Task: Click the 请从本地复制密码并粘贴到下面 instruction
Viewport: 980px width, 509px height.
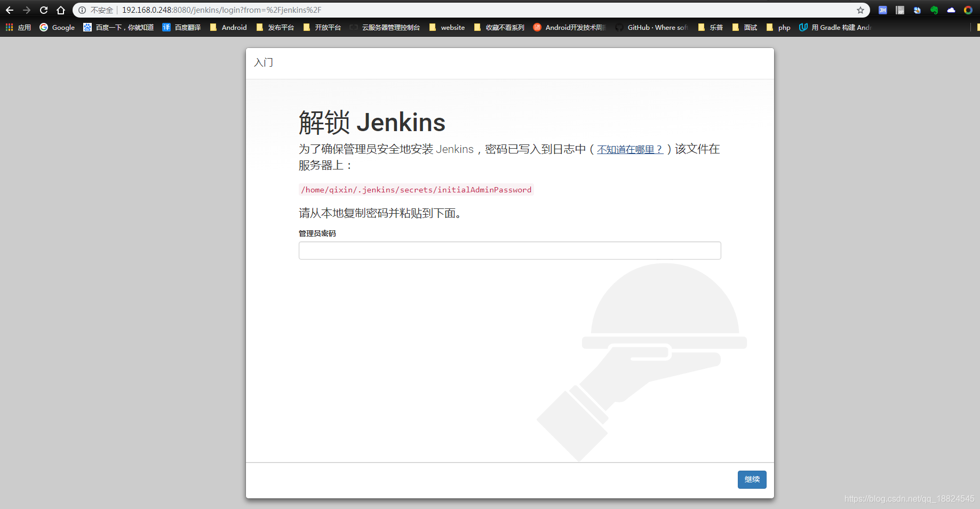Action: [x=380, y=213]
